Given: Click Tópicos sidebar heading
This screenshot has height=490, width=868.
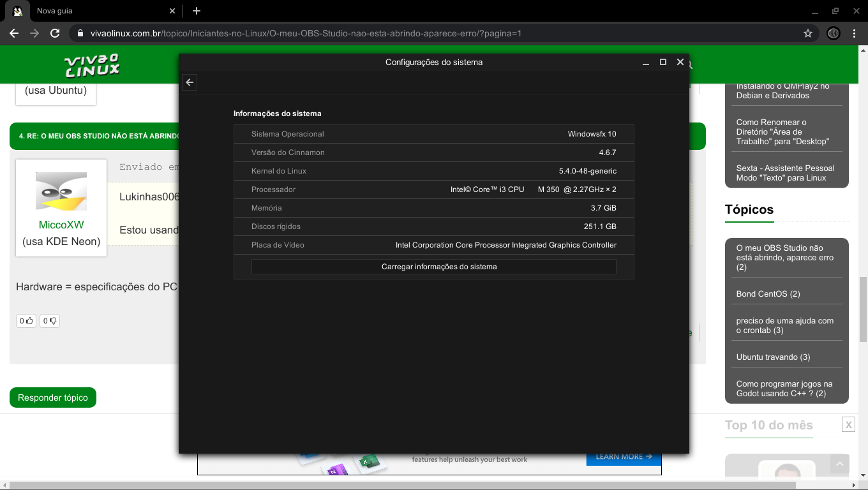Looking at the screenshot, I should click(x=749, y=209).
